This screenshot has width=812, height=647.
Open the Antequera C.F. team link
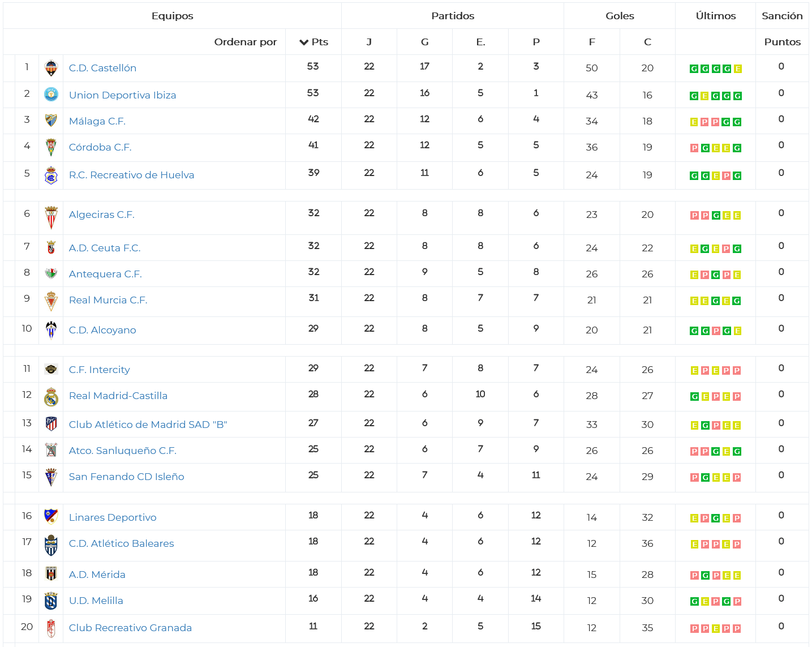(105, 274)
